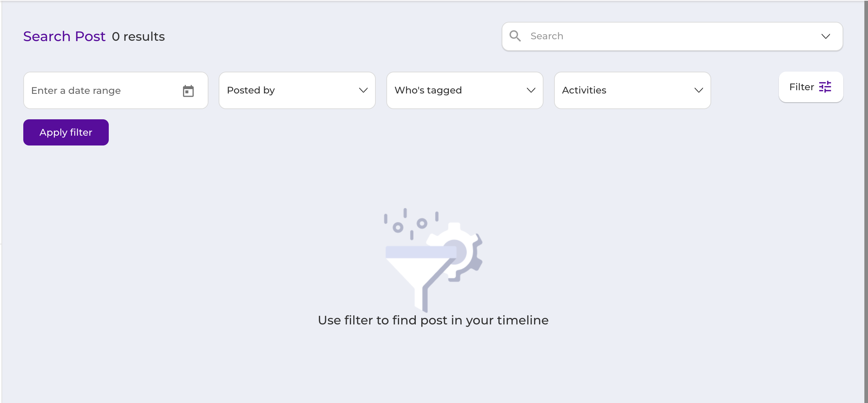Open the Who's tagged dropdown
The width and height of the screenshot is (868, 403).
465,90
